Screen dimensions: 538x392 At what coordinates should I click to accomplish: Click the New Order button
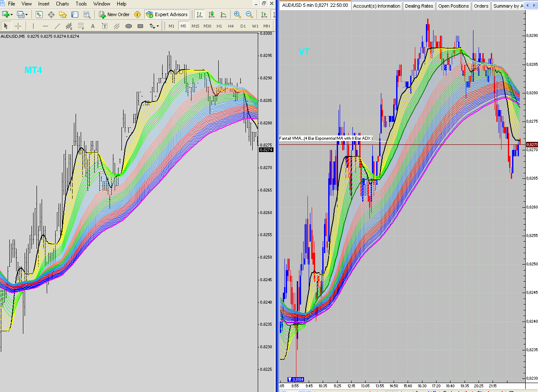[115, 14]
